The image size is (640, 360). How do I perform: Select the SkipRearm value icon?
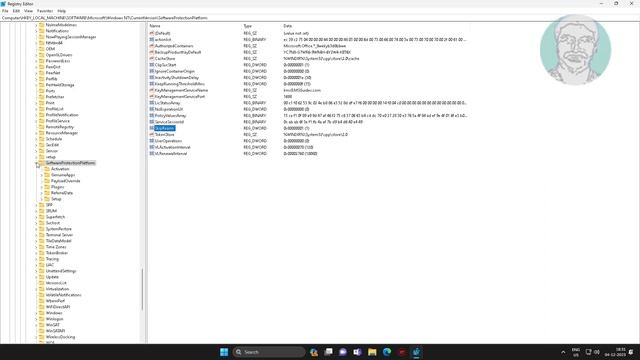click(x=151, y=128)
